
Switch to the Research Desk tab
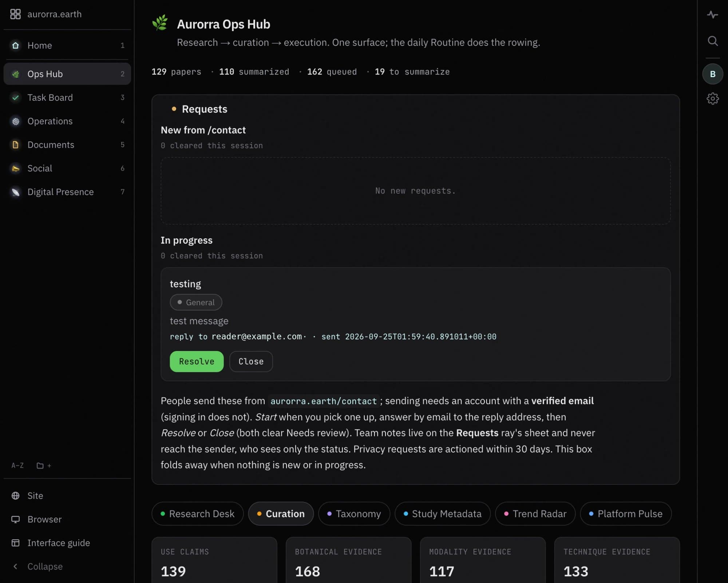[197, 514]
